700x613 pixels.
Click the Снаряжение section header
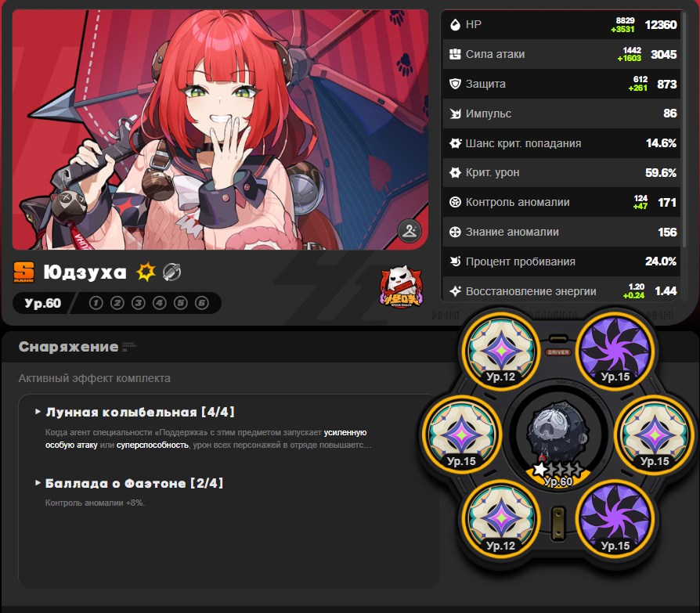coord(68,347)
